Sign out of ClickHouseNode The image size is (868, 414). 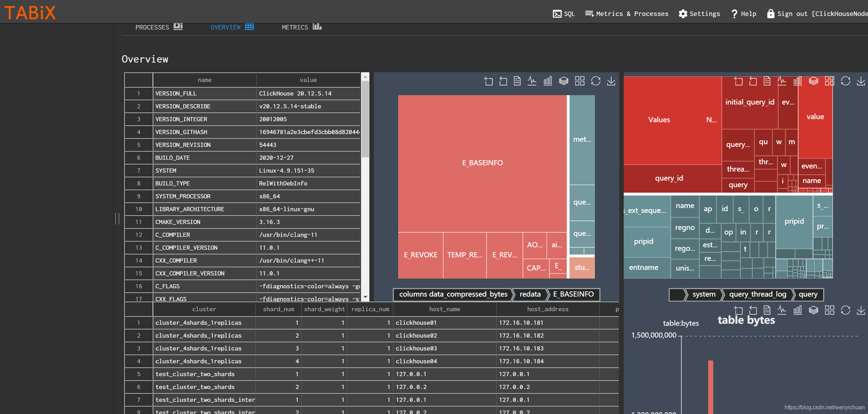(x=817, y=14)
